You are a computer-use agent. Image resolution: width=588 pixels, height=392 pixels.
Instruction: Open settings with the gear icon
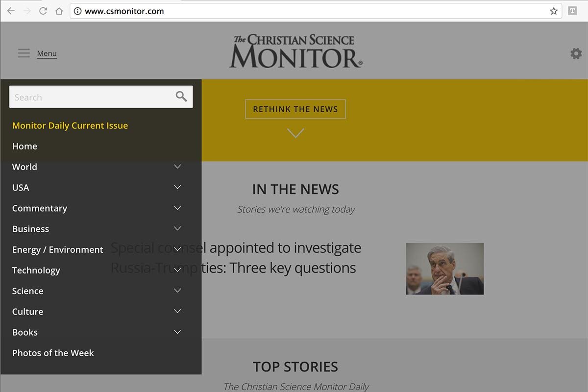coord(576,53)
